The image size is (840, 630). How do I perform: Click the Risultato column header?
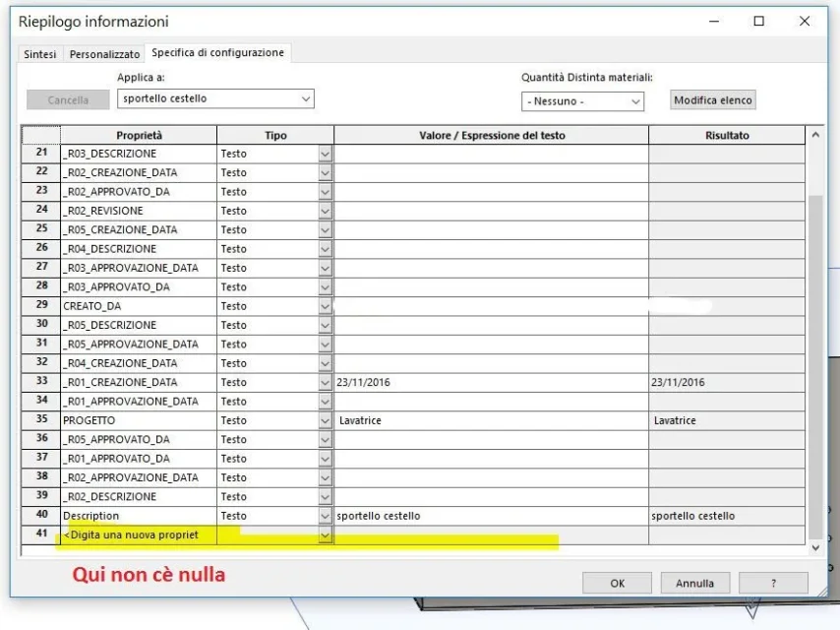point(727,135)
